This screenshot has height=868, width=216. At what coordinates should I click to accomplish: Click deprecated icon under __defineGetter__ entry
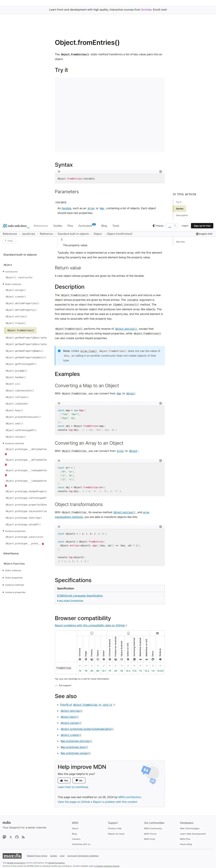(x=6, y=454)
